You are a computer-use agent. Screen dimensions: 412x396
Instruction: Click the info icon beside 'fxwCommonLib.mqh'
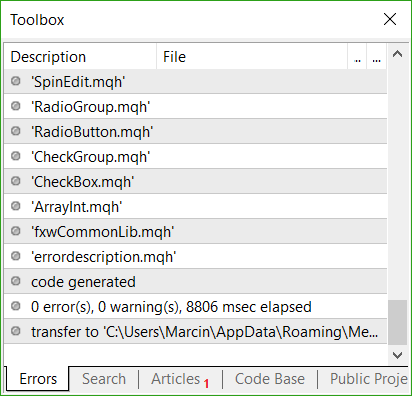[16, 231]
